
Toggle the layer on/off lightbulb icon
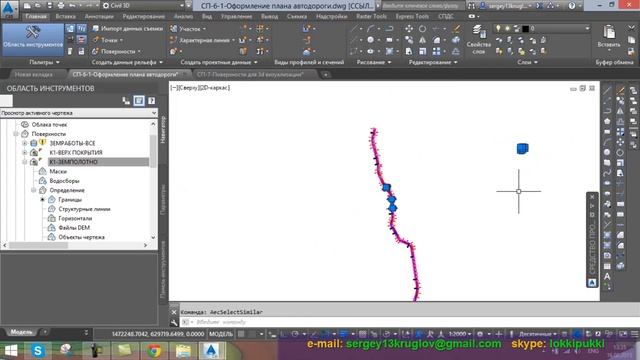pos(498,29)
